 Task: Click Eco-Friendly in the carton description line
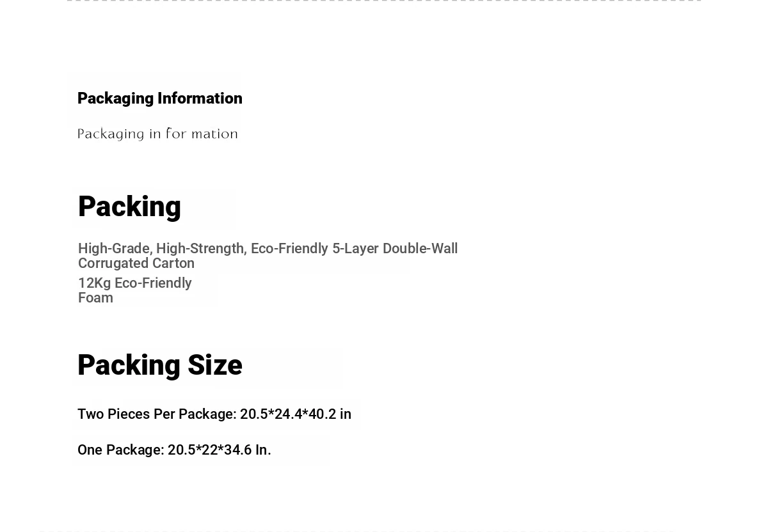[289, 248]
